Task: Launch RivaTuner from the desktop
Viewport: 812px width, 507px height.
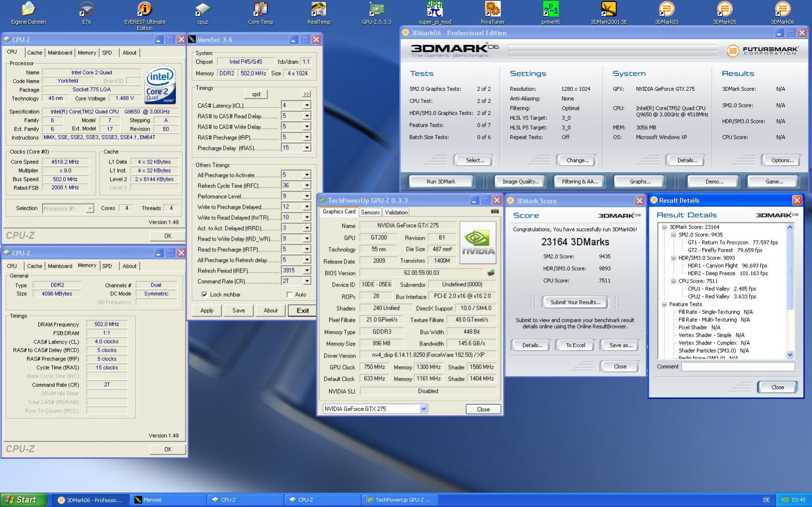Action: tap(492, 10)
